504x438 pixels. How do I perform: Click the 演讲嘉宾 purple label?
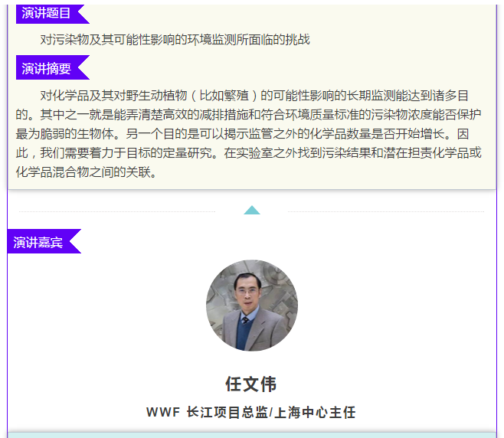(x=38, y=242)
